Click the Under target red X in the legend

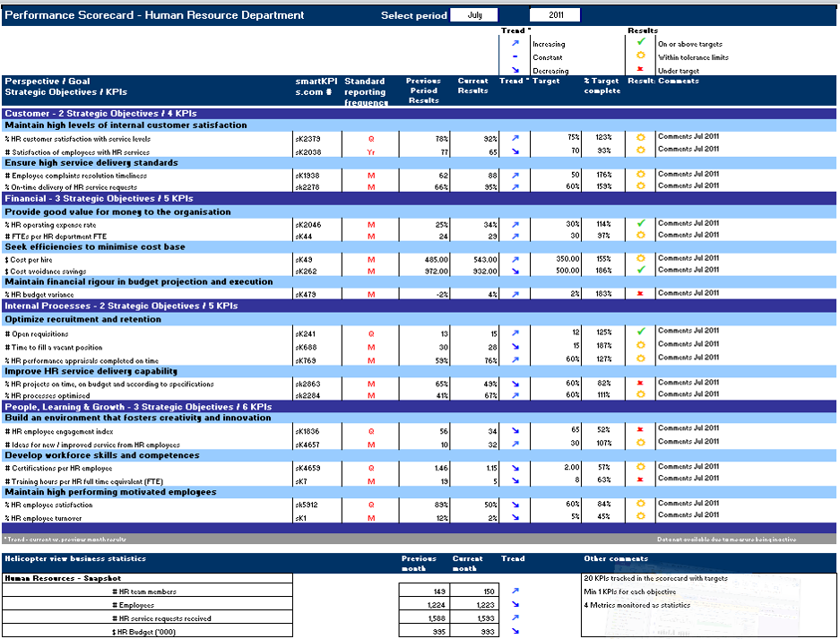coord(640,70)
